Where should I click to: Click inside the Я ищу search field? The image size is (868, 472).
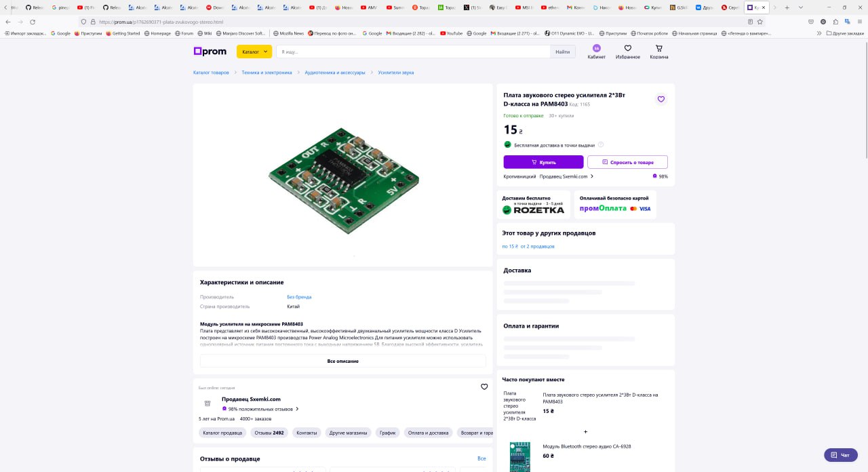click(x=413, y=52)
